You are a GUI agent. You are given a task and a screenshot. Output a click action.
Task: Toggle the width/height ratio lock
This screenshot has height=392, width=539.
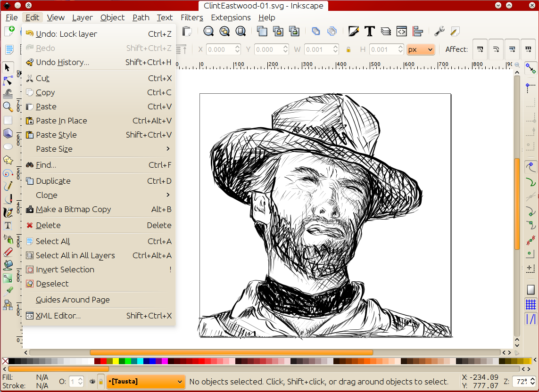click(348, 49)
